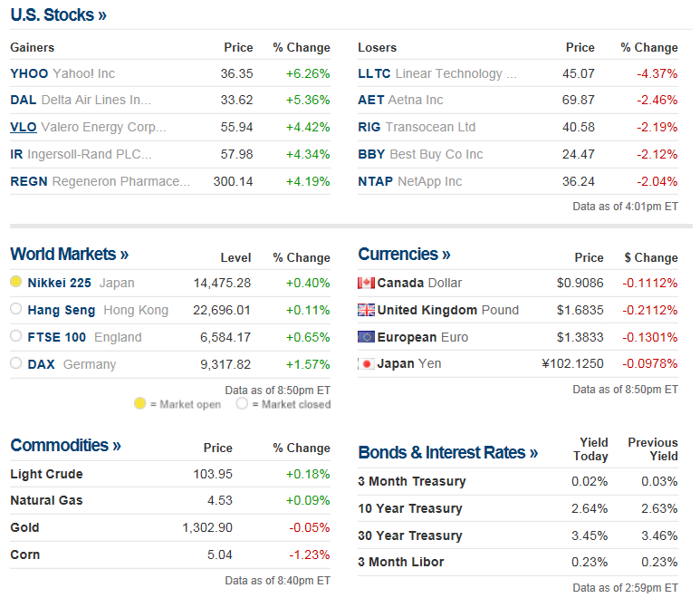Click the FTSE 100 market-closed circle
The height and width of the screenshot is (598, 700).
click(15, 337)
